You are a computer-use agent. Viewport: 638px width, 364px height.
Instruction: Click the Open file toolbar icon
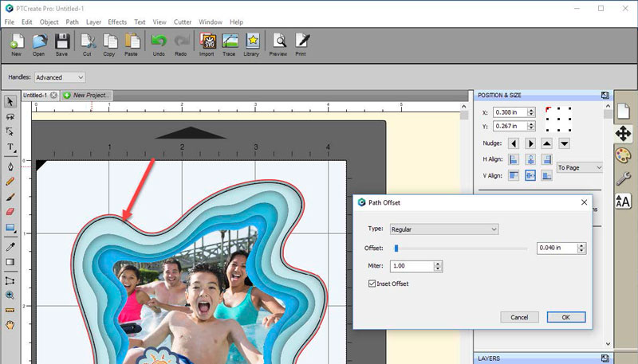(39, 45)
